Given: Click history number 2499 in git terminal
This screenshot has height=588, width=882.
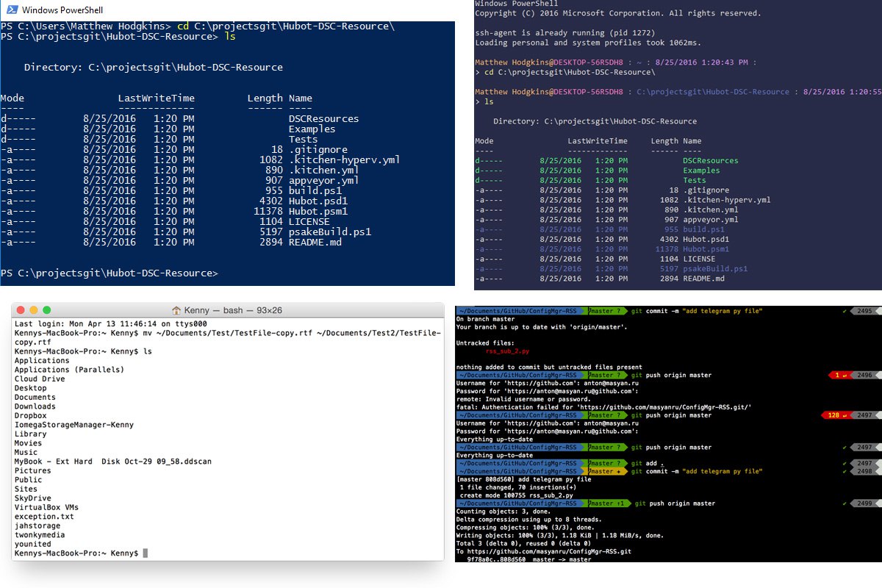Looking at the screenshot, I should click(x=866, y=503).
